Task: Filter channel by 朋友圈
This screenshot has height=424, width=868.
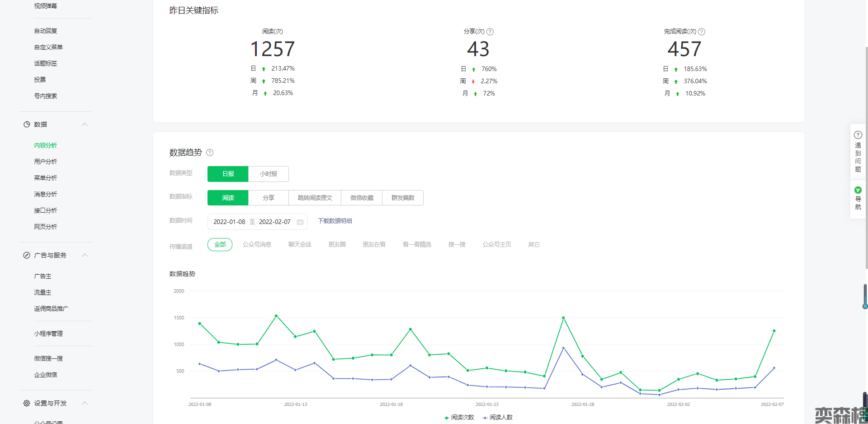Action: point(337,244)
